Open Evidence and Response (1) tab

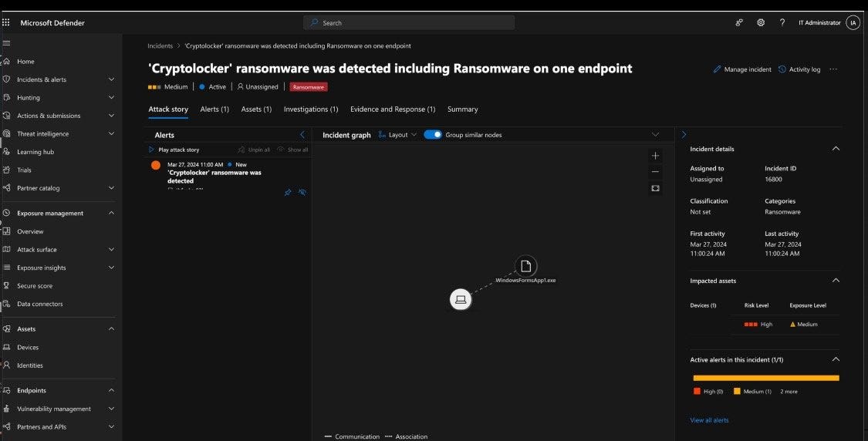pyautogui.click(x=393, y=109)
